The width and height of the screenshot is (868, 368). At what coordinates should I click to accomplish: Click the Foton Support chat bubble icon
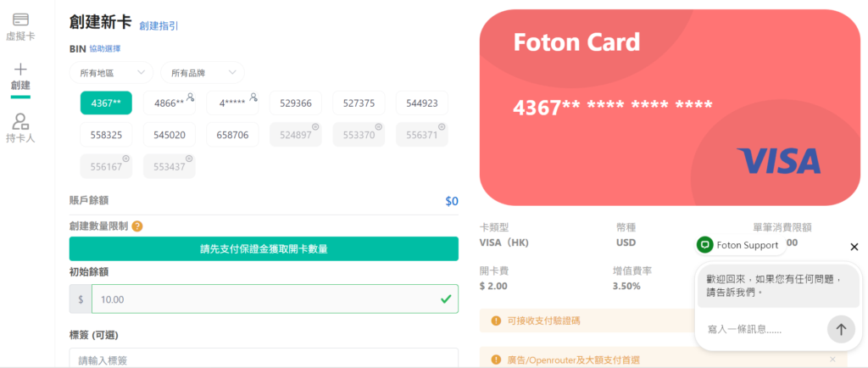point(704,245)
